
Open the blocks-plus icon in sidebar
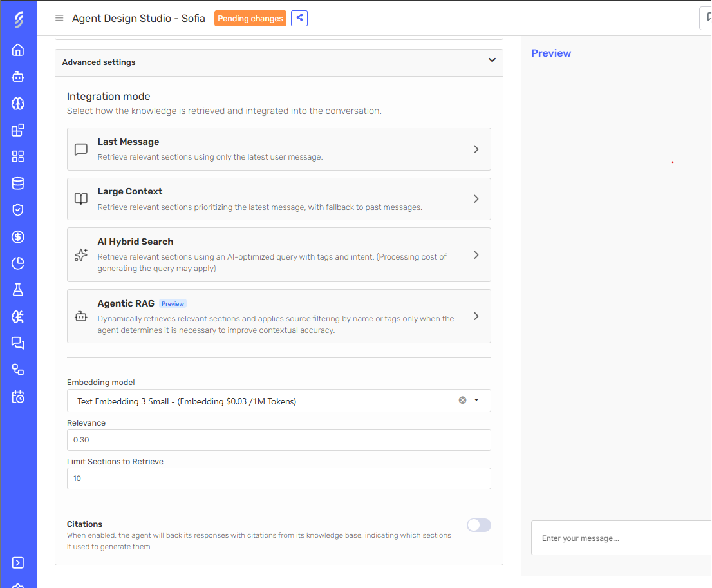(18, 130)
